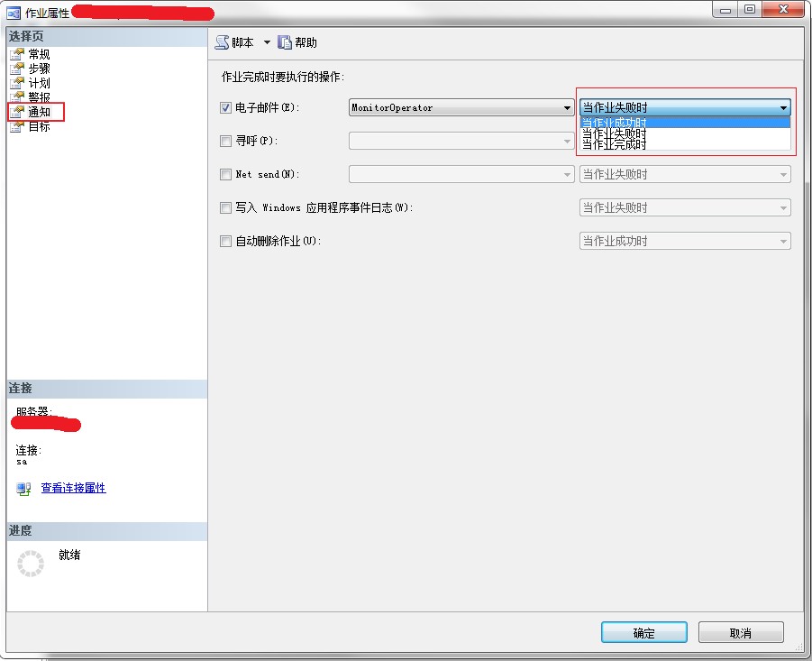This screenshot has height=661, width=812.
Task: Click the 连接 section header
Action: 106,389
